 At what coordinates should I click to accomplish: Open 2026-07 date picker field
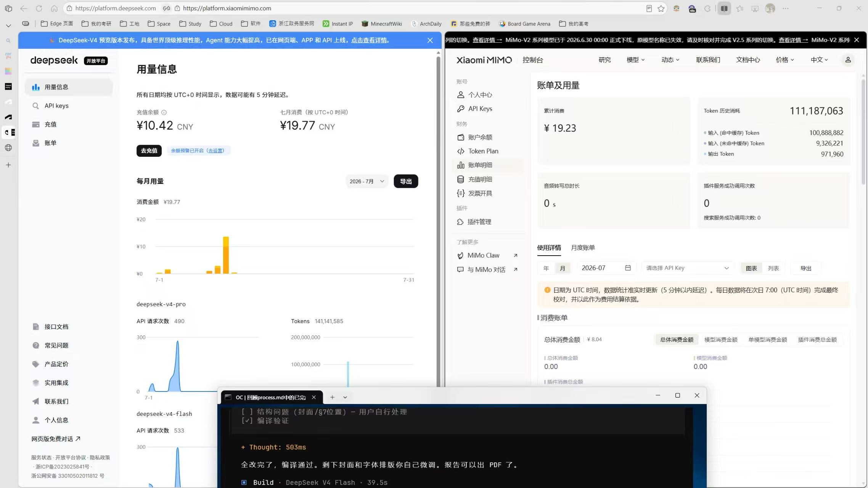click(606, 268)
